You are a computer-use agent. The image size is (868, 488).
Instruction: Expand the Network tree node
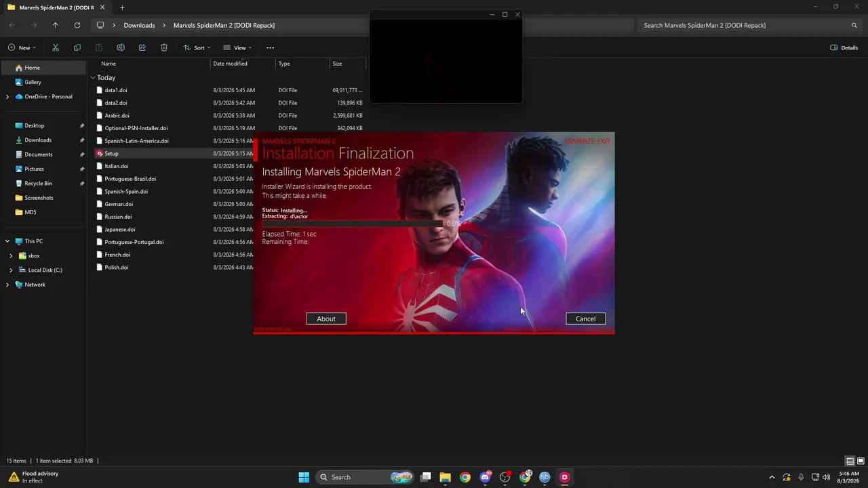tap(7, 285)
